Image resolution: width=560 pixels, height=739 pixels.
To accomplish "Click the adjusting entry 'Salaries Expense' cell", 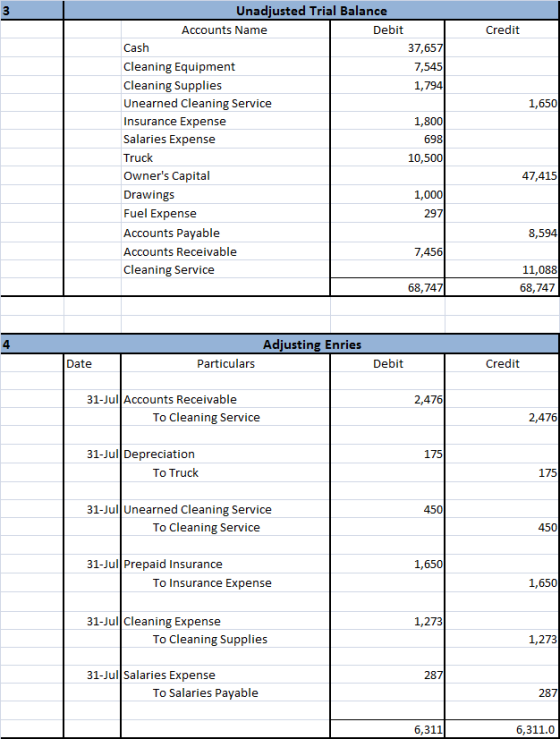I will (225, 675).
